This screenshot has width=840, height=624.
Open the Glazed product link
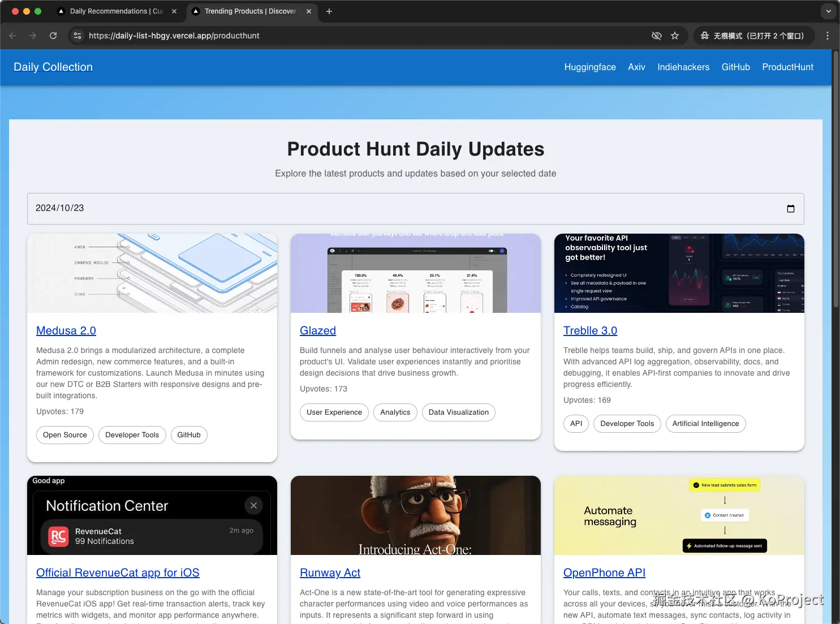pos(318,330)
